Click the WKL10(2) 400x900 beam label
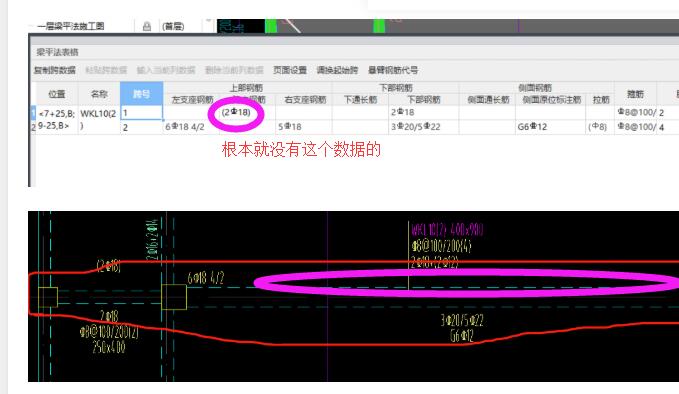 tap(447, 229)
